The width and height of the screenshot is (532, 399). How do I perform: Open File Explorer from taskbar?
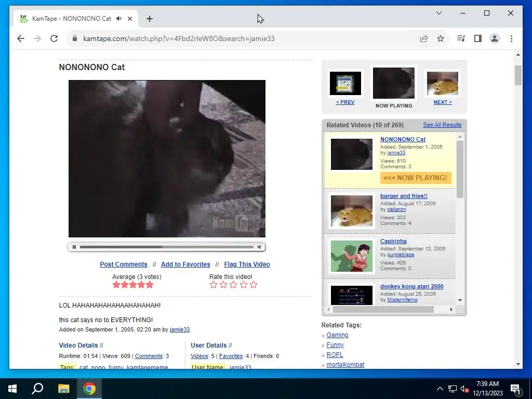coord(63,389)
